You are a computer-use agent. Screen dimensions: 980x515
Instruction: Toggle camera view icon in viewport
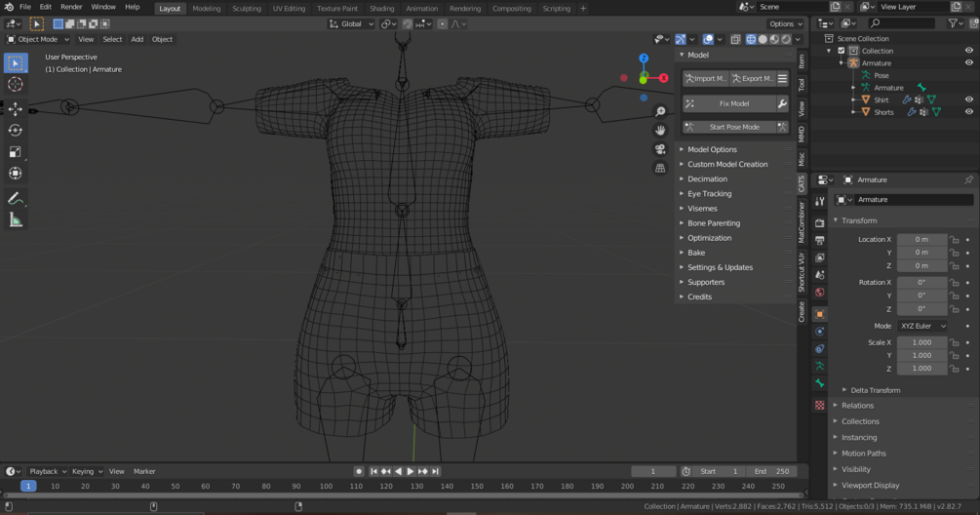click(660, 149)
